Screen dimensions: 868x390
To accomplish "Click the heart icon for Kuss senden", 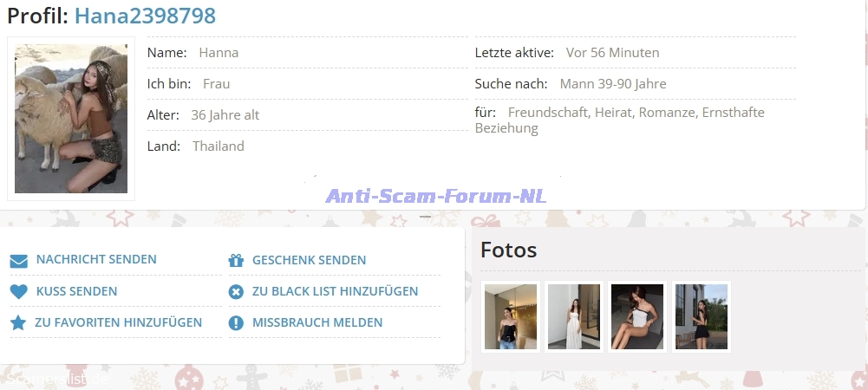I will click(x=18, y=292).
